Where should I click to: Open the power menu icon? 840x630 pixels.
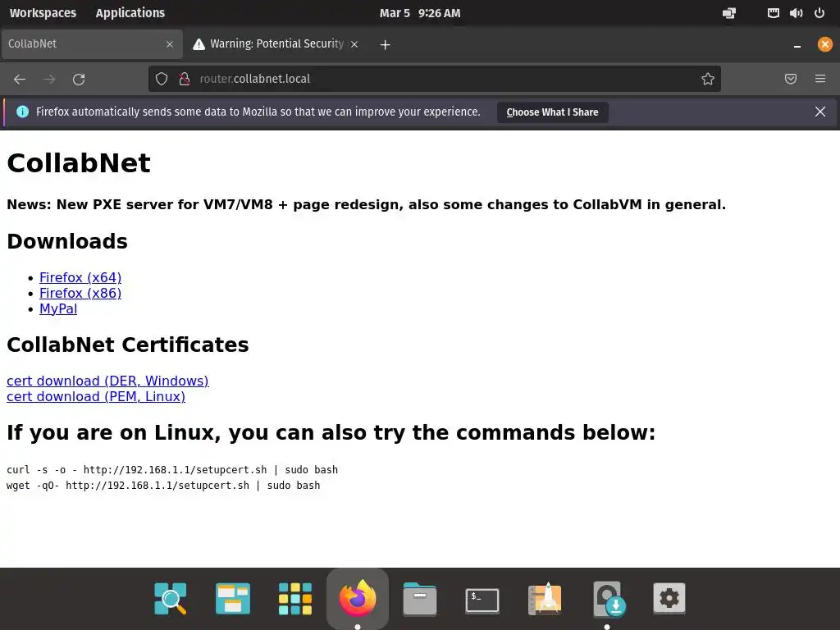tap(819, 13)
